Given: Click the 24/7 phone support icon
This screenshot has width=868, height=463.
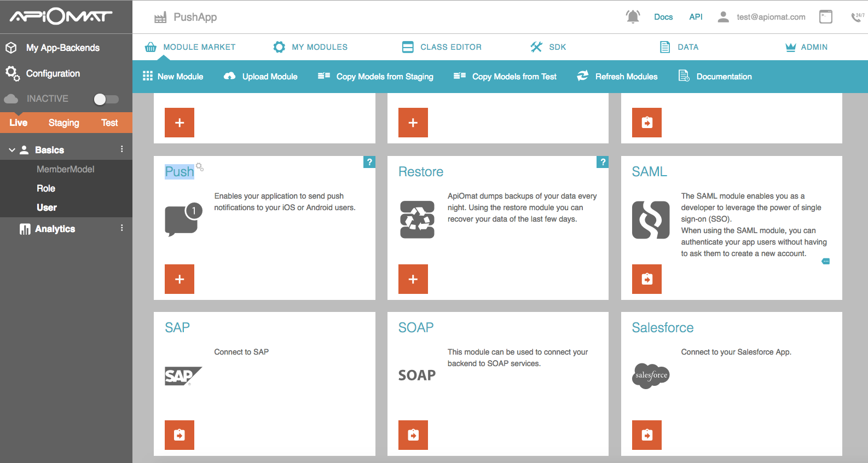Looking at the screenshot, I should click(x=858, y=17).
